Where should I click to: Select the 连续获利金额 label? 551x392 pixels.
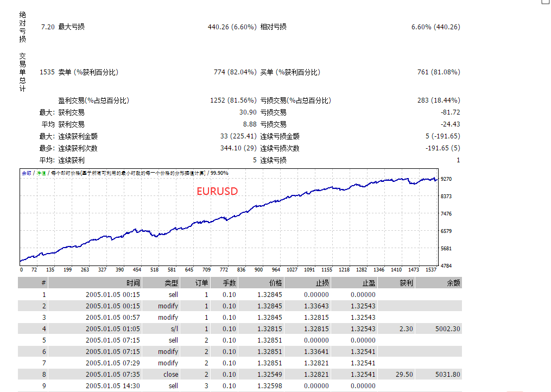pyautogui.click(x=78, y=136)
